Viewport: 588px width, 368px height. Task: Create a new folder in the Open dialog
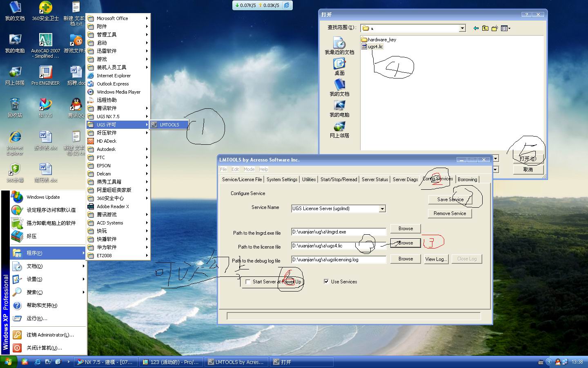[x=495, y=28]
